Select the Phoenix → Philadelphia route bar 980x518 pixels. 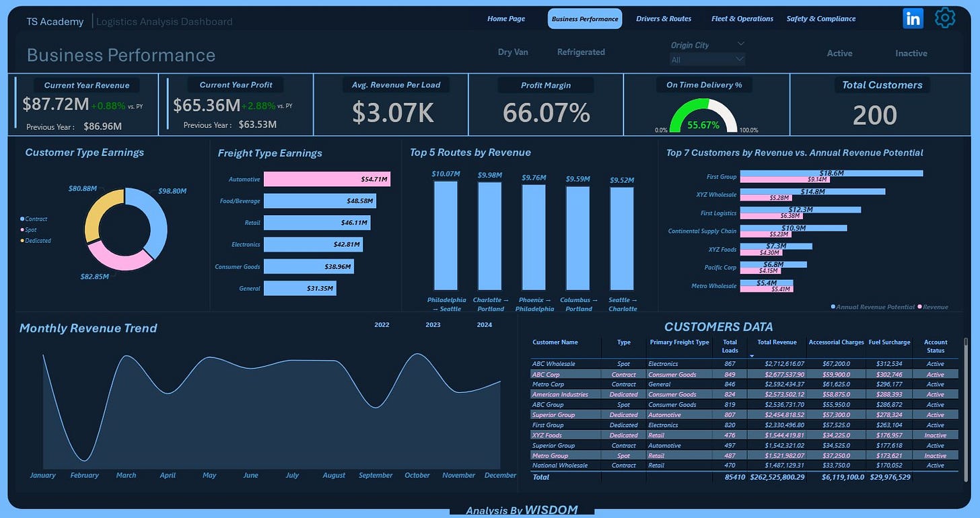click(x=534, y=237)
